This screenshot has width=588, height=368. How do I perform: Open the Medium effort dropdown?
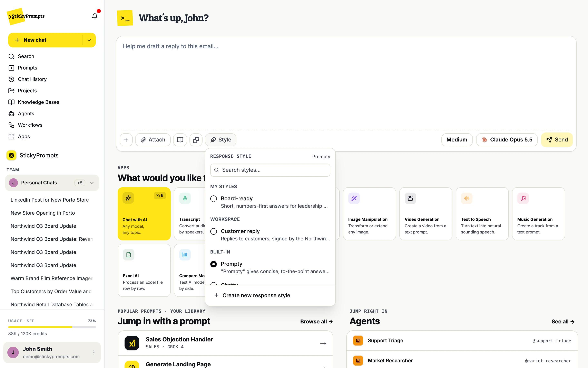pos(457,140)
